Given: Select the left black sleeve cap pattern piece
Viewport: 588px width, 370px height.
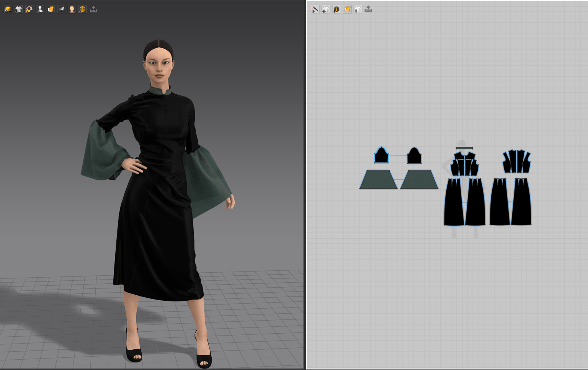Looking at the screenshot, I should pos(381,156).
